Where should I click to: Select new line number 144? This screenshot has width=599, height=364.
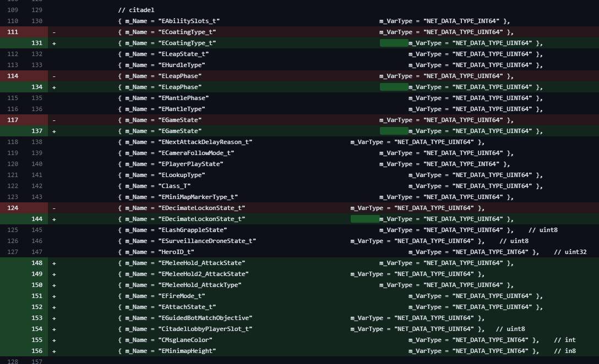pyautogui.click(x=36, y=219)
